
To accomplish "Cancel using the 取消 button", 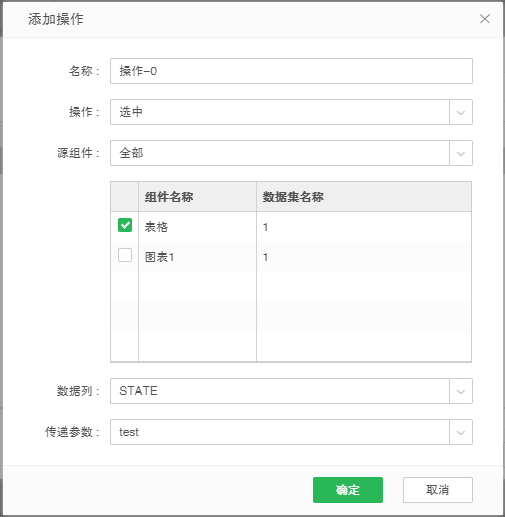I will click(438, 490).
